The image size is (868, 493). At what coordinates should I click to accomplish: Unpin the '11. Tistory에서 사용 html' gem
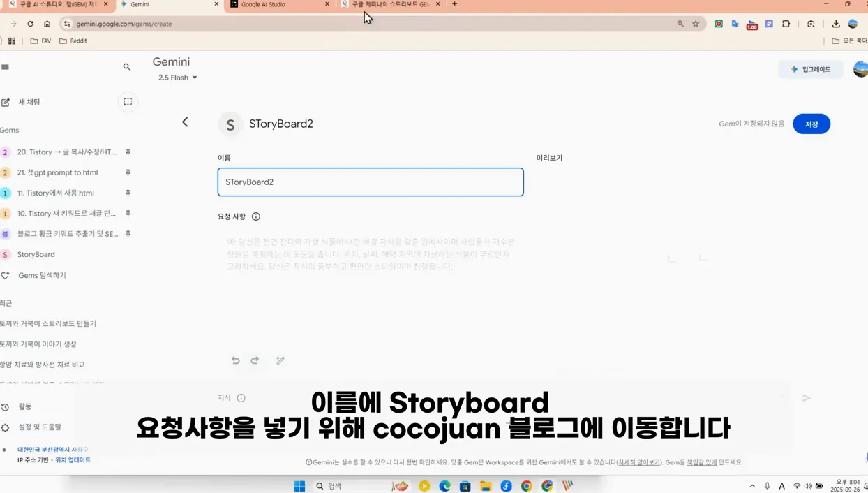click(128, 193)
